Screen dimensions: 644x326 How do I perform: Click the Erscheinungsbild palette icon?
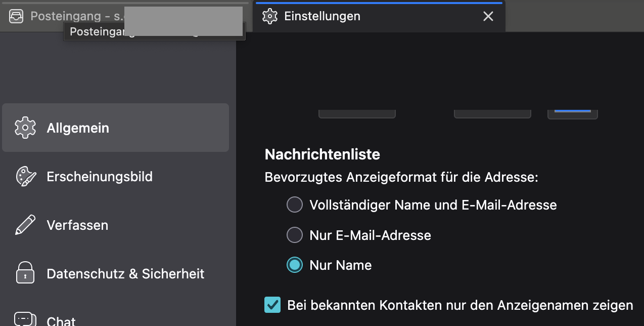pyautogui.click(x=25, y=177)
